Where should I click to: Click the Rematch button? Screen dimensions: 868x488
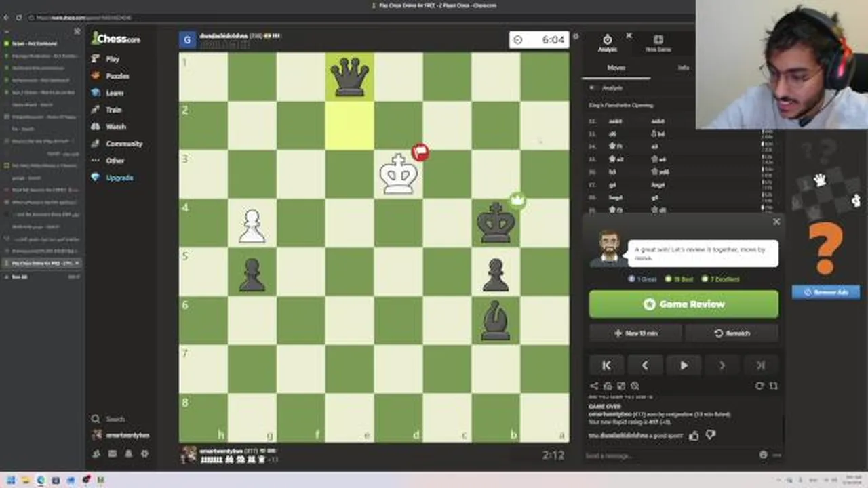(732, 333)
